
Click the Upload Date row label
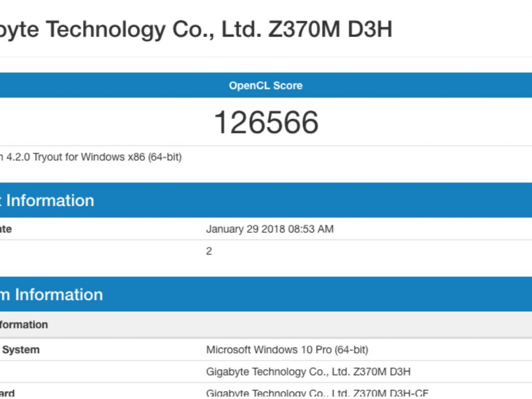(x=6, y=229)
